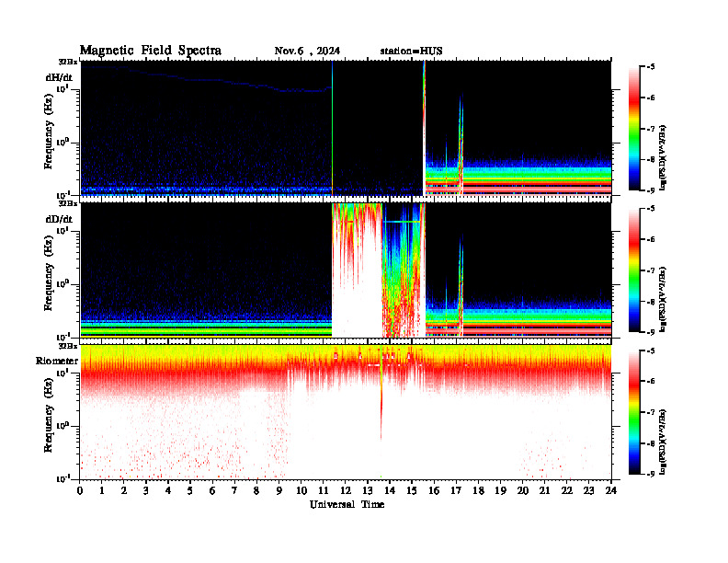This screenshot has width=728, height=563.
Task: Click the hour "5" tick label on time axis
Action: click(190, 491)
